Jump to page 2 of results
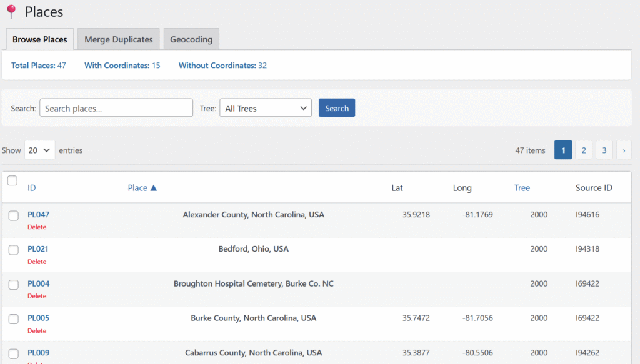This screenshot has height=364, width=640. coord(583,150)
